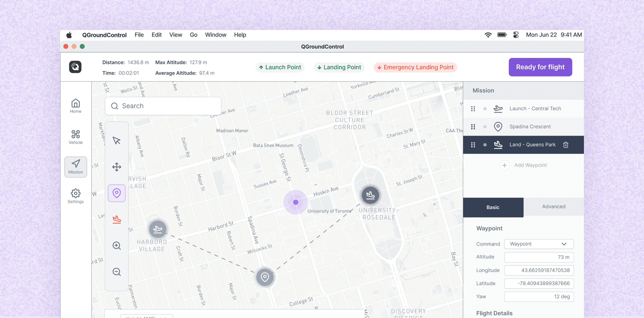The image size is (644, 318).
Task: Click the plus icon for Add Waypoint
Action: [x=505, y=165]
